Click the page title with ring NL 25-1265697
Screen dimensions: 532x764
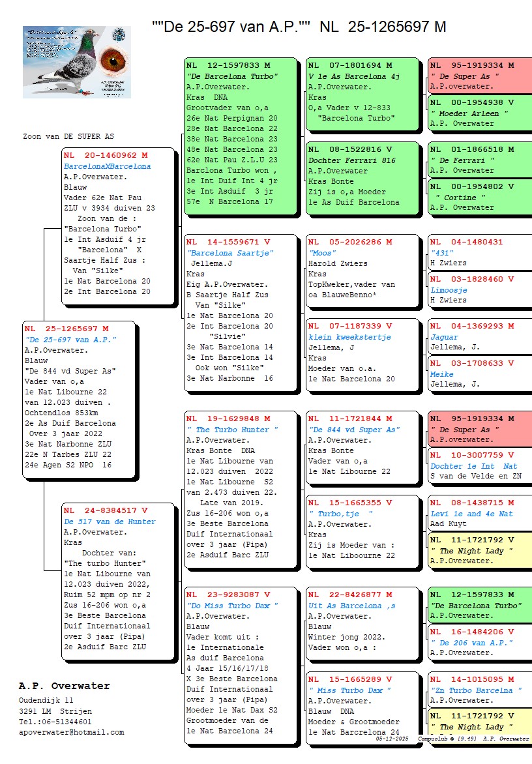pos(299,27)
